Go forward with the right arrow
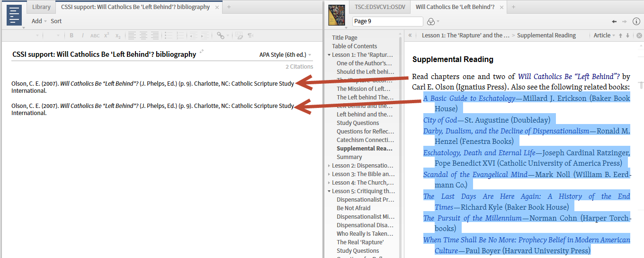The image size is (644, 258). tap(625, 21)
